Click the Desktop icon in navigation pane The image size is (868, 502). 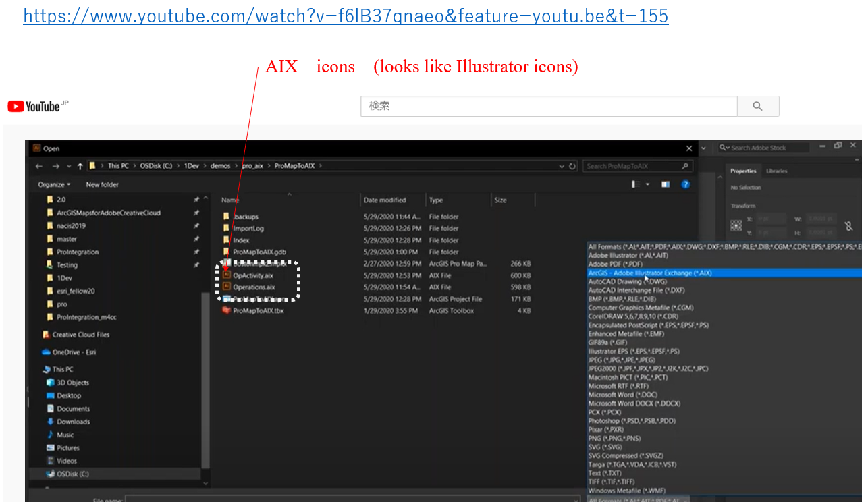click(51, 395)
